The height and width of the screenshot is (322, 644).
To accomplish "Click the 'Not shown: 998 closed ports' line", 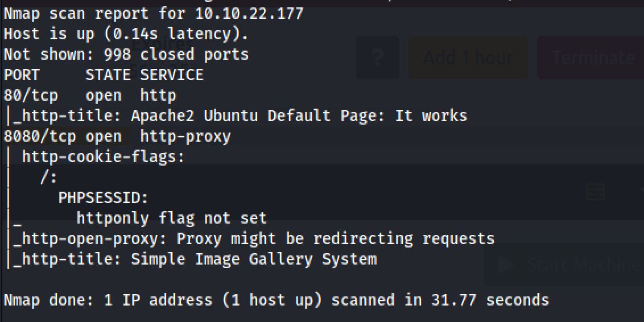I will pos(126,55).
